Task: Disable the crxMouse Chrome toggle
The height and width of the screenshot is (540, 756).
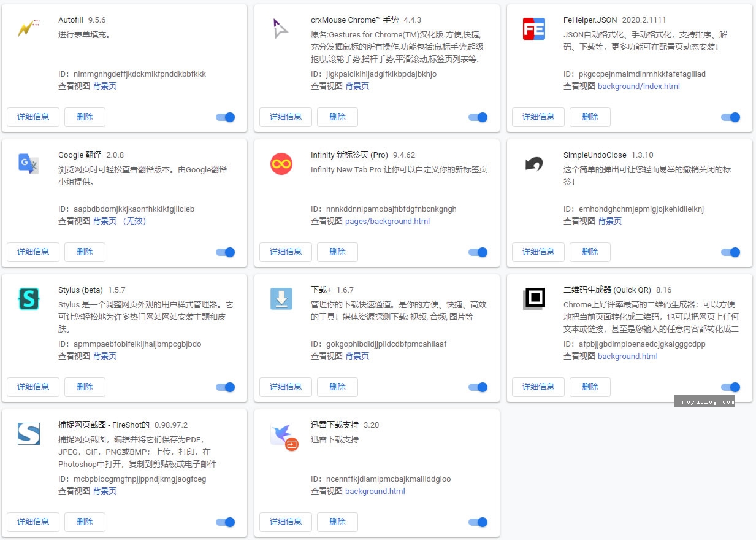Action: pyautogui.click(x=478, y=117)
